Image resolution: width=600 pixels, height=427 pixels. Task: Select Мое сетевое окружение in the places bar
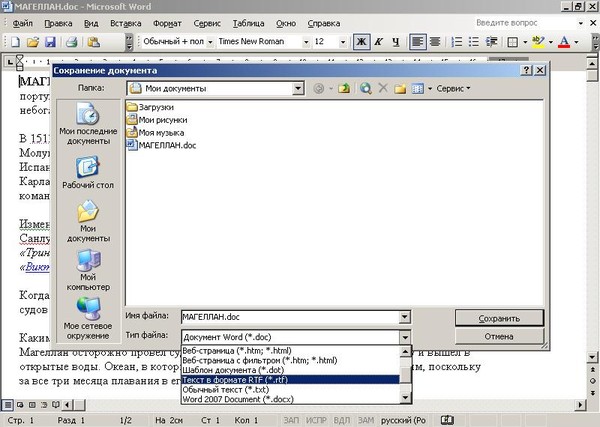(88, 319)
